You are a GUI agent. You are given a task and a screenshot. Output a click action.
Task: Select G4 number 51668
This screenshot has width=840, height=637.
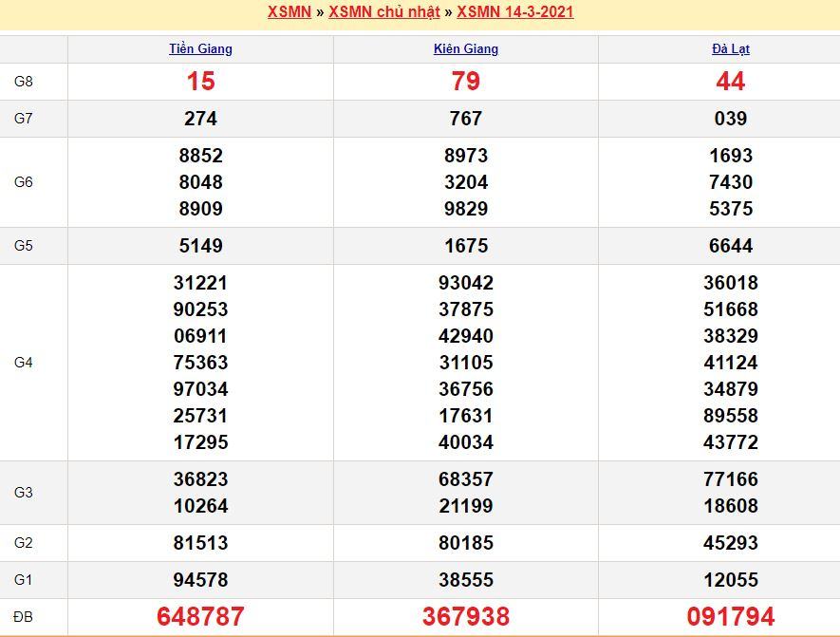tap(731, 309)
